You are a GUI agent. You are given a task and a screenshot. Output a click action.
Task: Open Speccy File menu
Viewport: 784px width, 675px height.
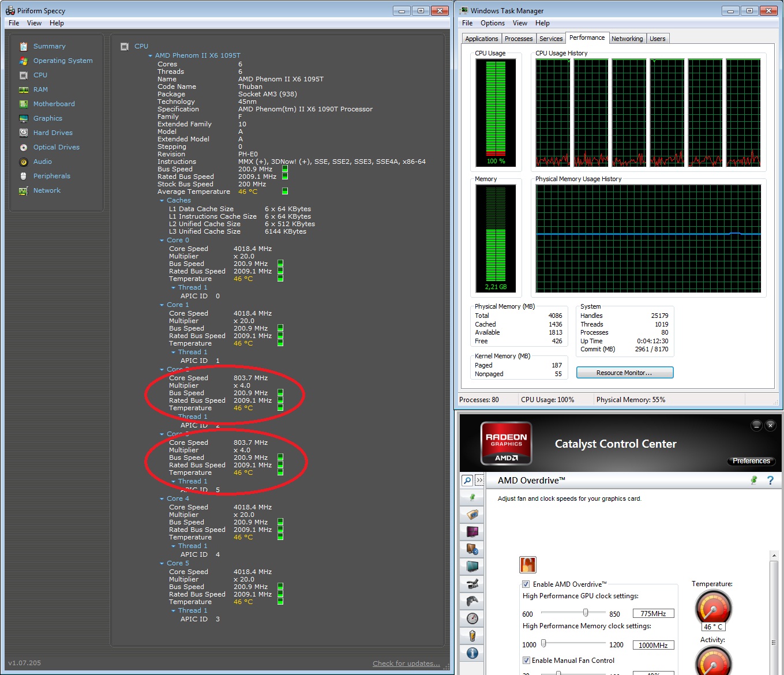click(x=14, y=23)
